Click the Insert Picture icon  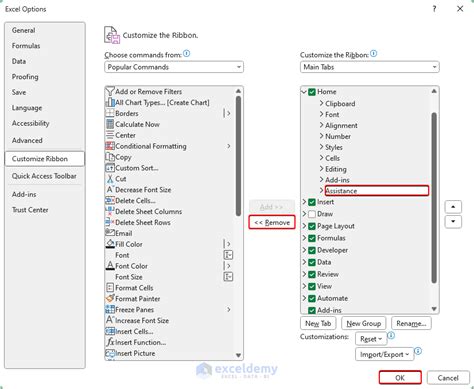(110, 353)
